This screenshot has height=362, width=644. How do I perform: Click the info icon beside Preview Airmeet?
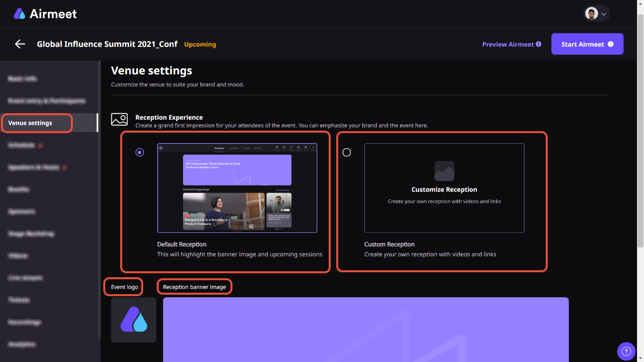tap(538, 44)
